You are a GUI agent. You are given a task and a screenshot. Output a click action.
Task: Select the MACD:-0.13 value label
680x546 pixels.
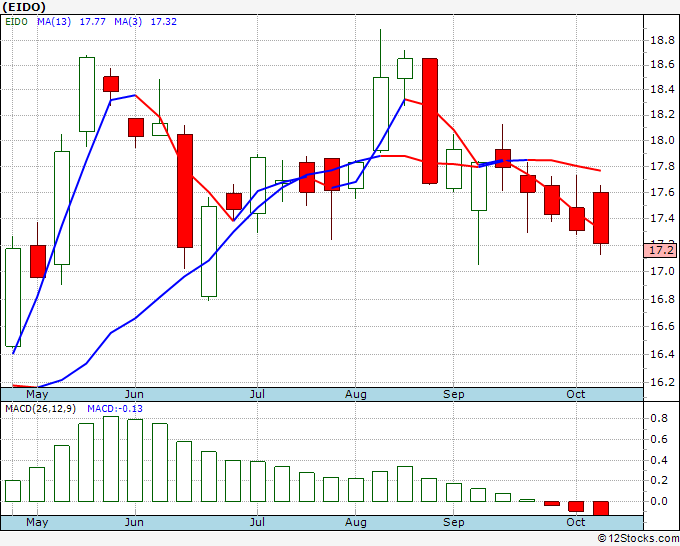tap(115, 409)
